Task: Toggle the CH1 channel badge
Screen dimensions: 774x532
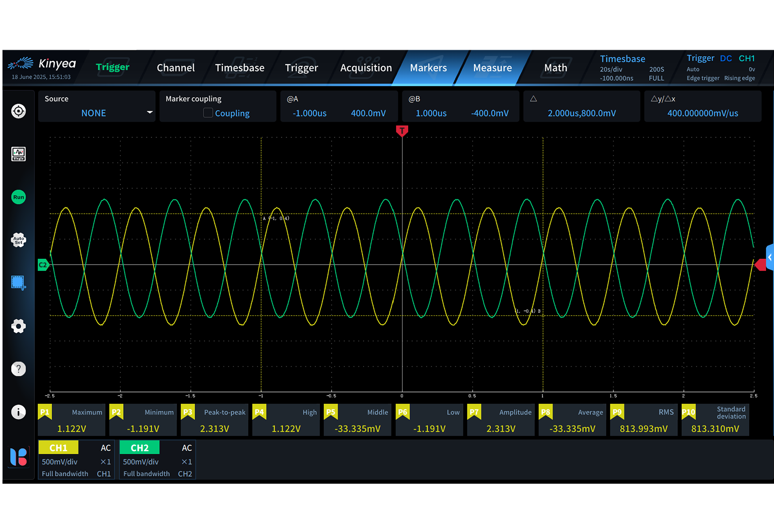Action: 58,448
